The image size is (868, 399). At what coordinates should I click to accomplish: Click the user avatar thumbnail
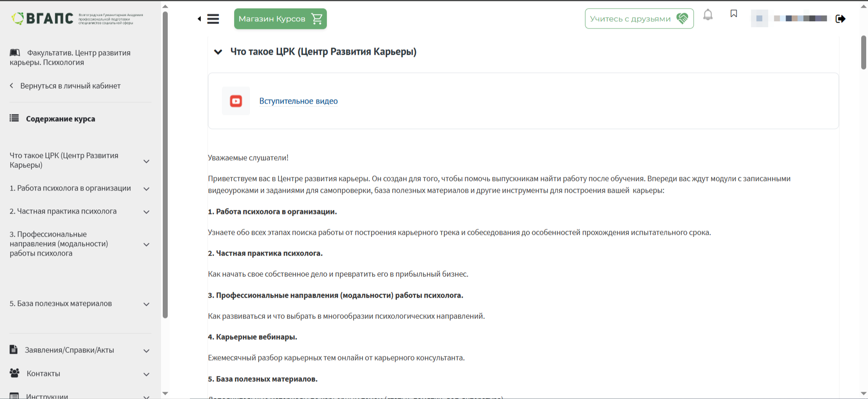click(759, 19)
